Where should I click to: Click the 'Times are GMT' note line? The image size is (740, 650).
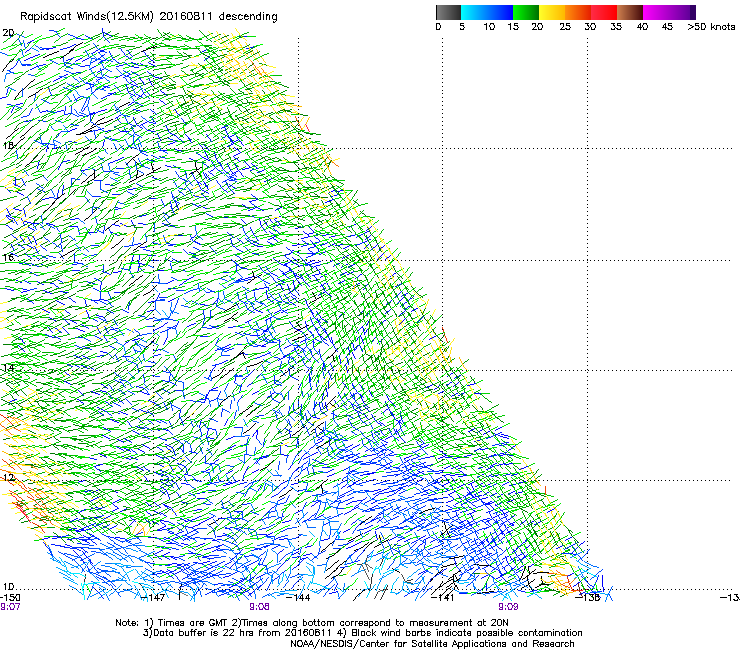312,623
